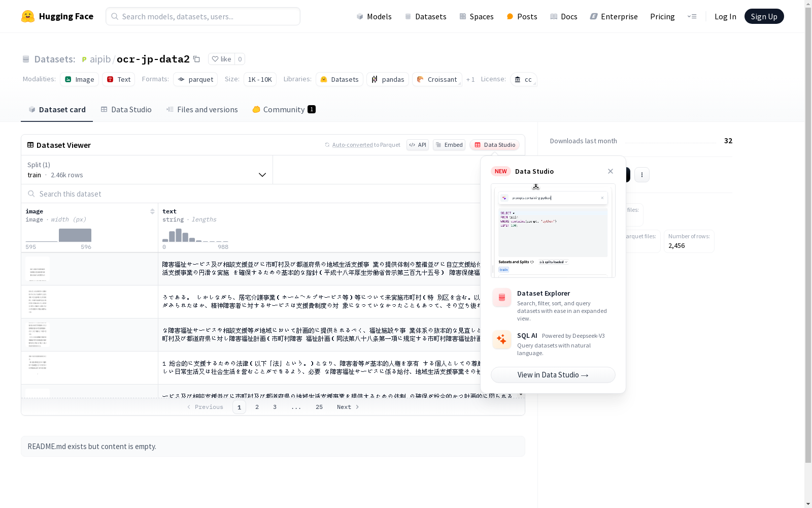The height and width of the screenshot is (508, 812).
Task: Click the like count 0
Action: 240,59
